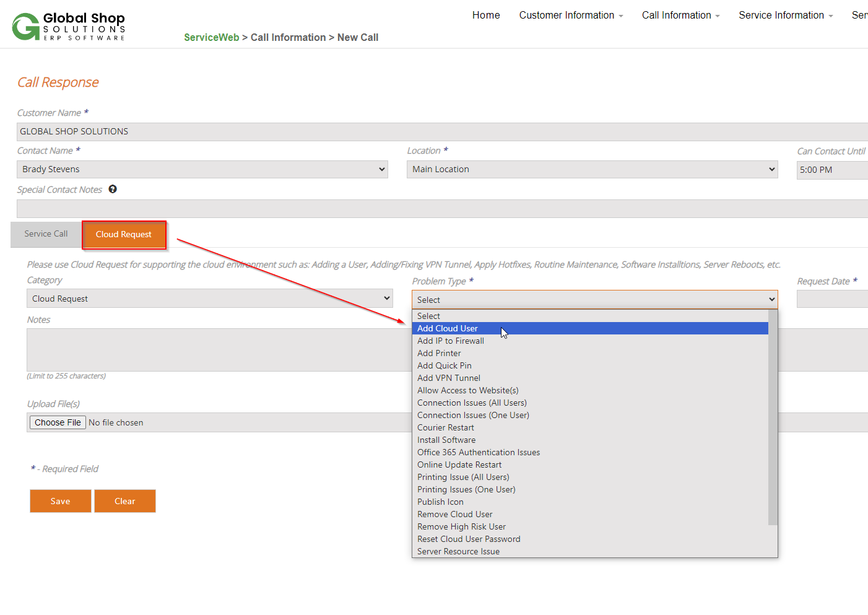Click the Choose File button
This screenshot has height=615, width=868.
tap(58, 422)
